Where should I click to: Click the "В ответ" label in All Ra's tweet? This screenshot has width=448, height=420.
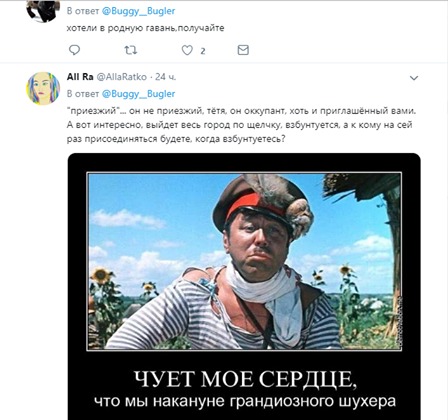click(83, 94)
